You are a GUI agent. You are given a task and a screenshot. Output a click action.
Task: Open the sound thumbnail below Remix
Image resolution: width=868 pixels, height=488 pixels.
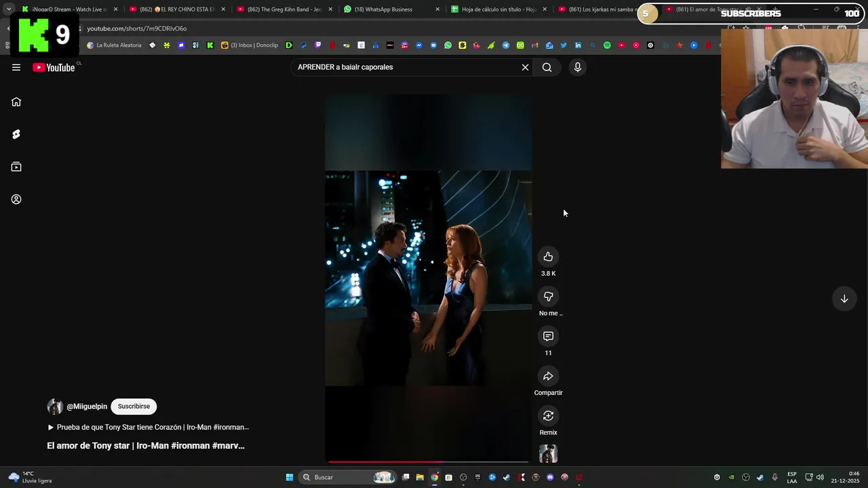[548, 453]
